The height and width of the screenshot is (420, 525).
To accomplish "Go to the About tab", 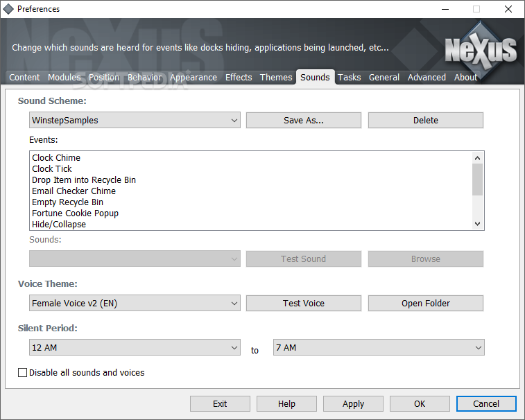I will [465, 78].
